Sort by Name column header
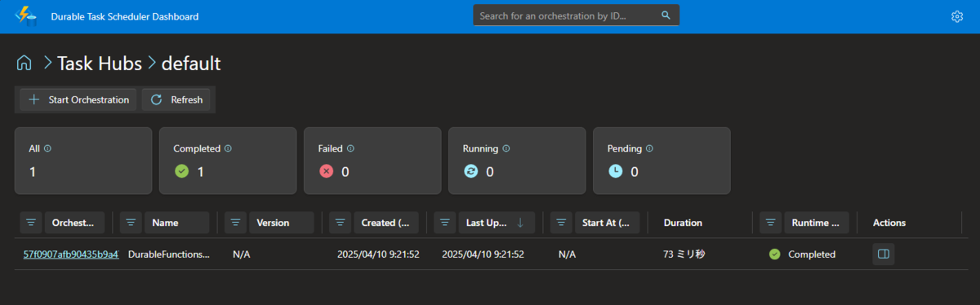The height and width of the screenshot is (305, 980). pos(177,223)
